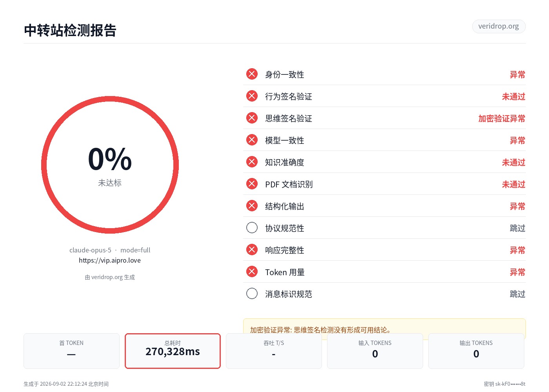Click the 吞吐 T/S stat card

[274, 351]
